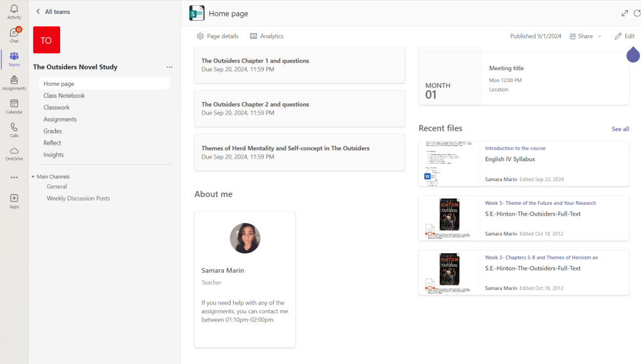Click the refresh icon at top right
This screenshot has height=364, width=641.
[x=637, y=13]
